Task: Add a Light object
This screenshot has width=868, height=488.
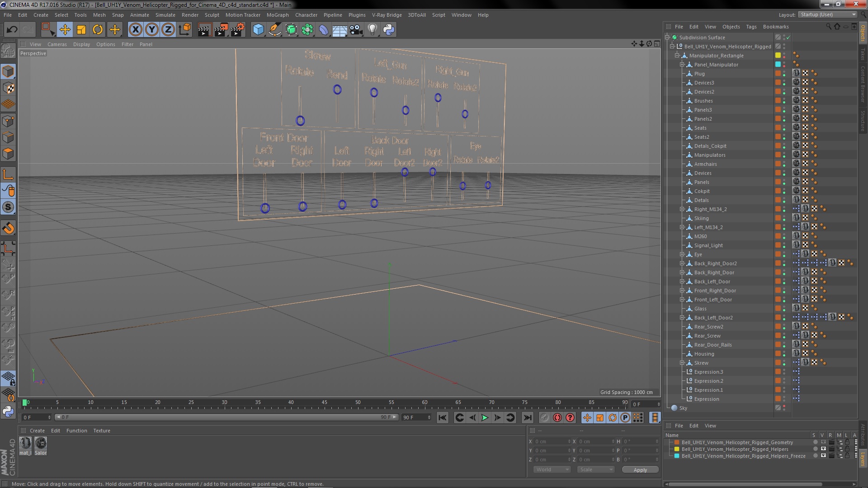Action: pyautogui.click(x=372, y=30)
